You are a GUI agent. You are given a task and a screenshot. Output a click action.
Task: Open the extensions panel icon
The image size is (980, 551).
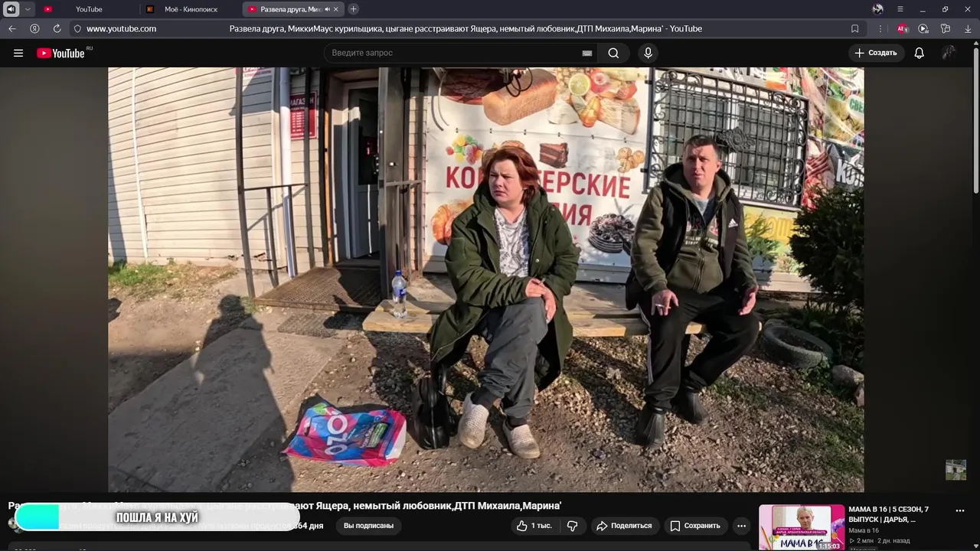pyautogui.click(x=946, y=28)
